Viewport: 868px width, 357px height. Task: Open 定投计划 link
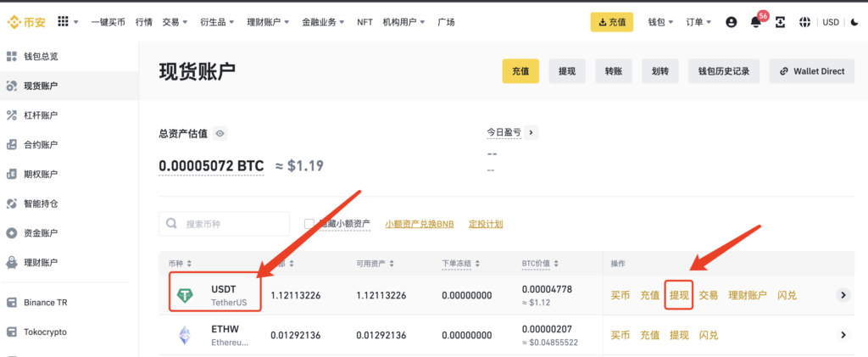click(x=486, y=224)
